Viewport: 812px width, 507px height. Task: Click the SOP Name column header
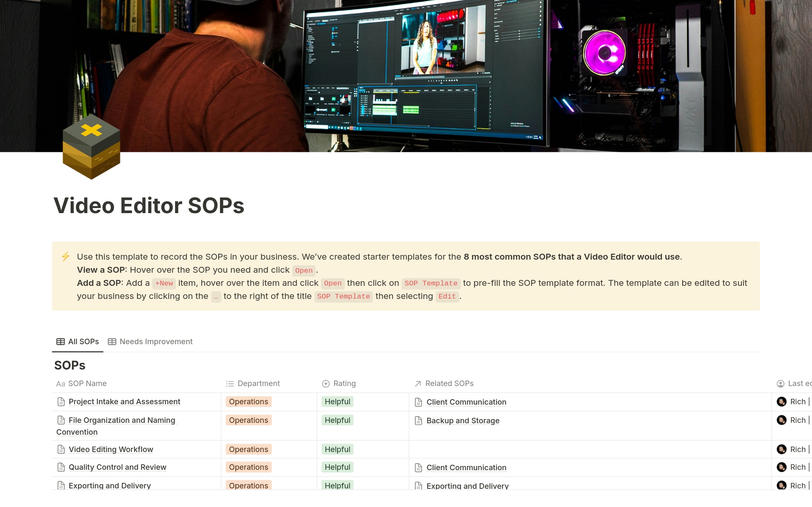87,384
